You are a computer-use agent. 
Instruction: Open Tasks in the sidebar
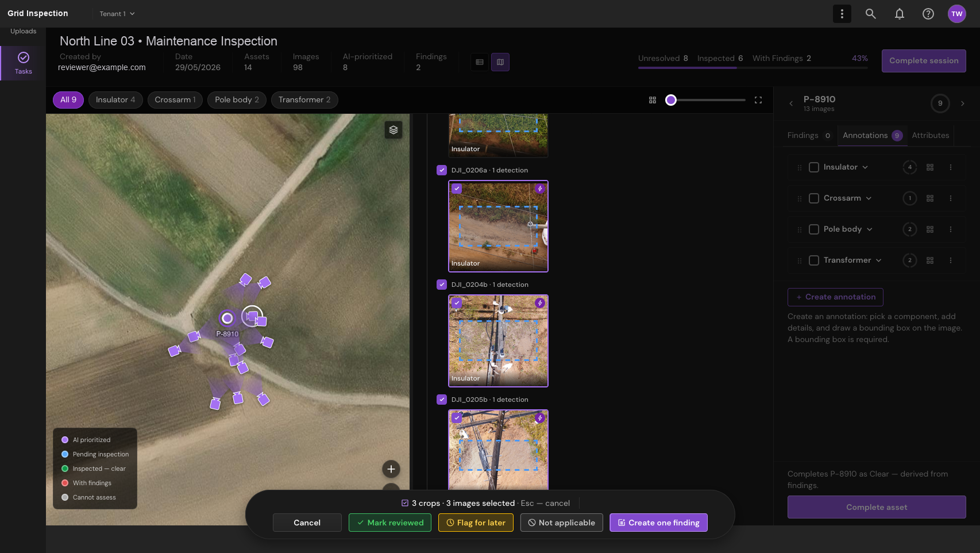tap(24, 63)
